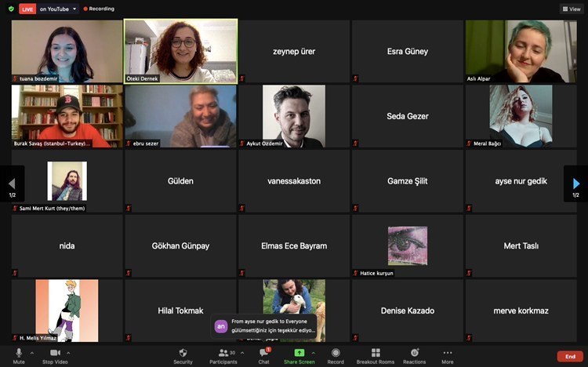Open the Chat panel
Screen dimensions: 588x367
[263, 354]
